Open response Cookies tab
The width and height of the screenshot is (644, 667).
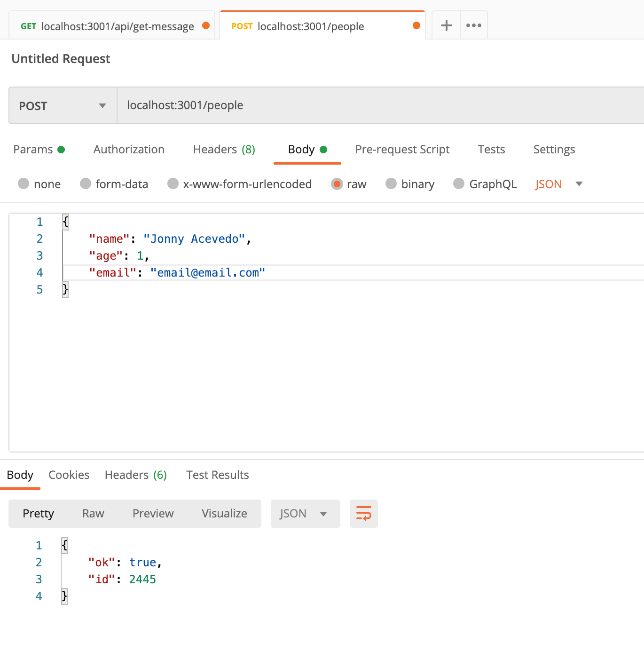coord(69,475)
